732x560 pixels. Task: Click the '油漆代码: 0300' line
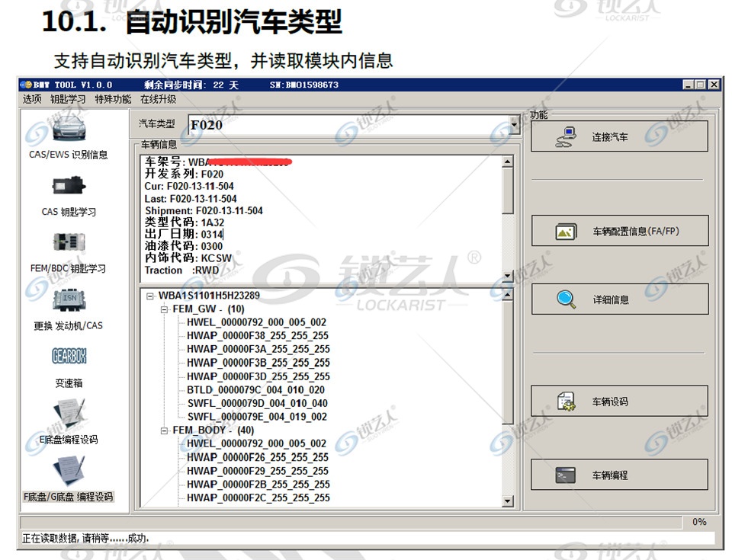184,246
